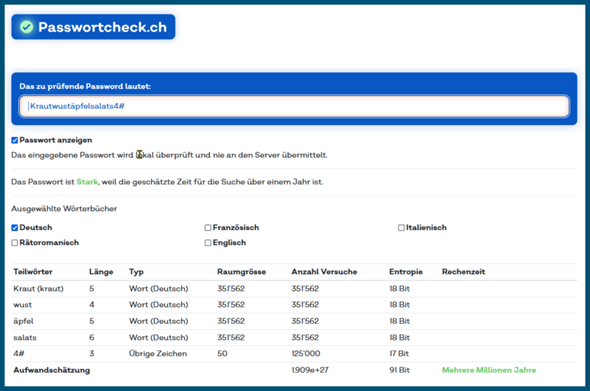Click the 'Ausgewählte Wörterbücher' heading
Screen dimensions: 590x391
tap(64, 209)
